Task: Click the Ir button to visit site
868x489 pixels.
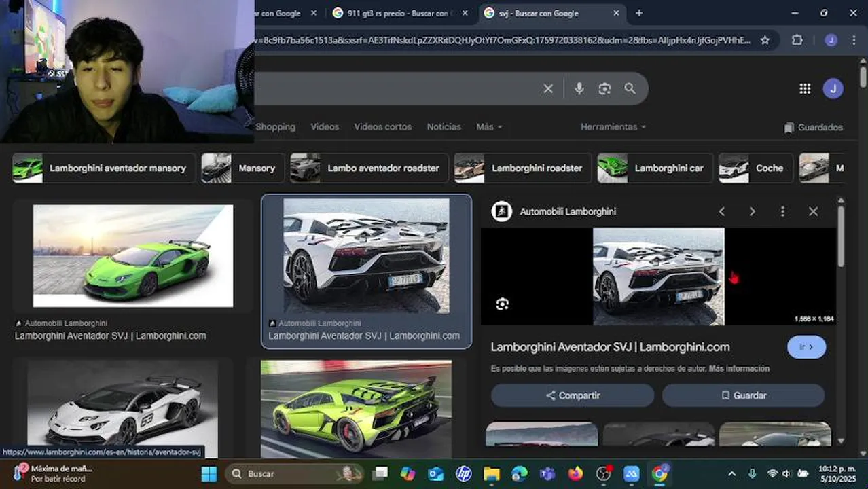Action: click(x=807, y=347)
